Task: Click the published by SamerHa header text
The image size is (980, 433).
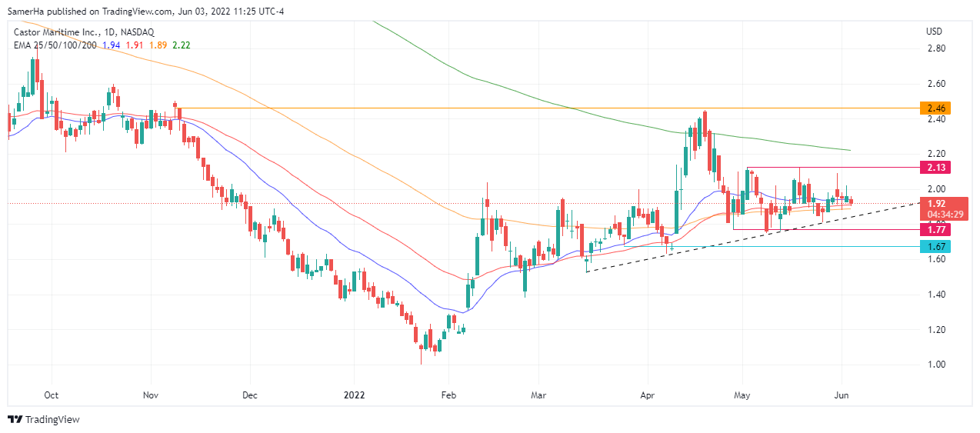Action: pos(145,11)
